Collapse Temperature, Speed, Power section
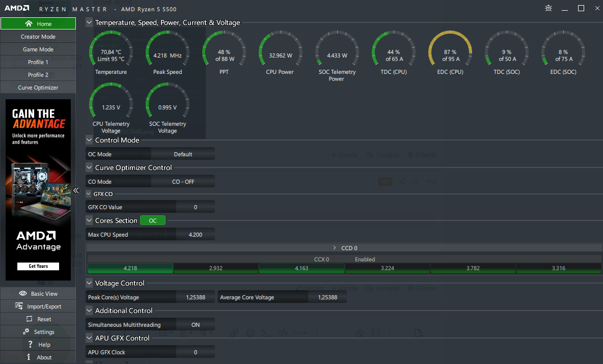Image resolution: width=603 pixels, height=364 pixels. 89,22
